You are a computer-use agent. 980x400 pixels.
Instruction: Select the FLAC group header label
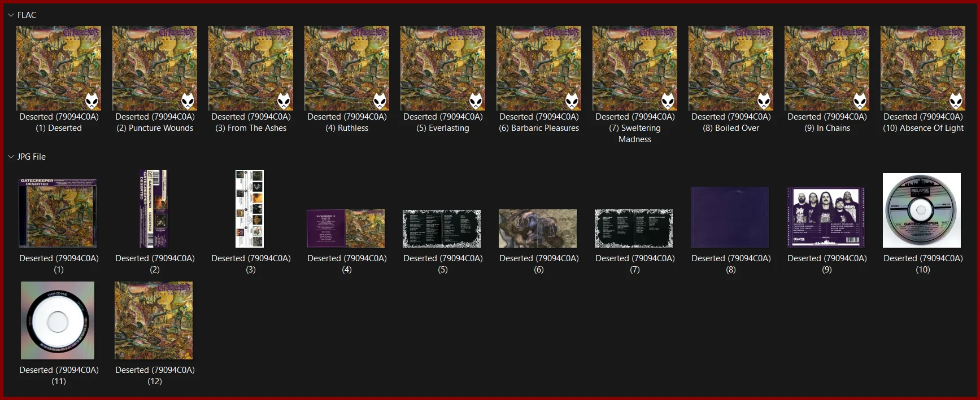click(x=27, y=15)
